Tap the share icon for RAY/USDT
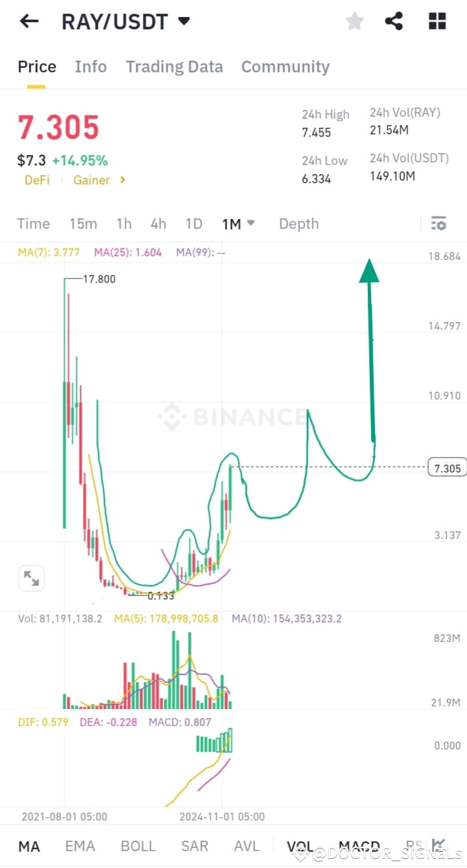 pos(394,20)
